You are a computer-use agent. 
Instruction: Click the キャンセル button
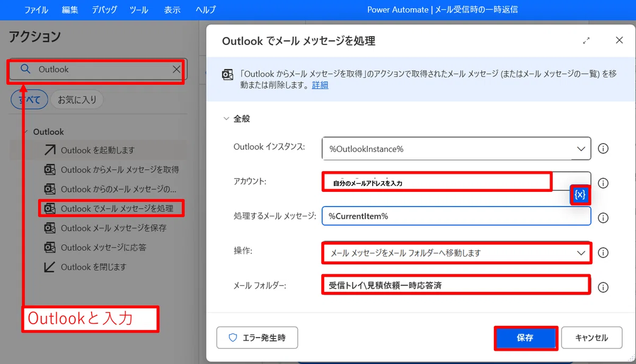click(592, 338)
